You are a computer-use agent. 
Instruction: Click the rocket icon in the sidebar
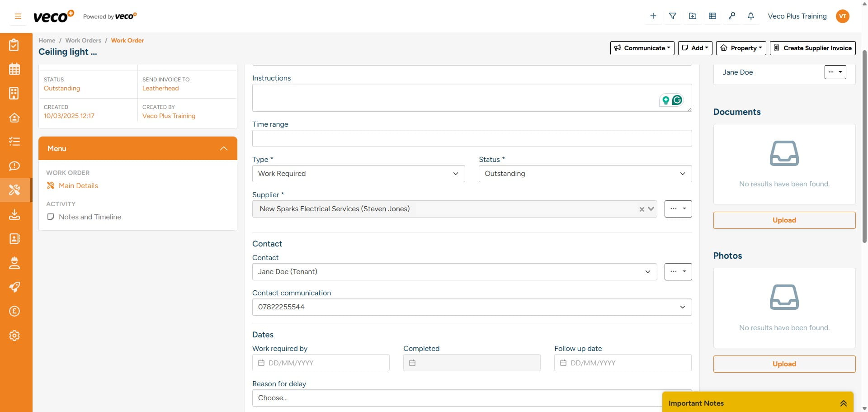(x=14, y=287)
